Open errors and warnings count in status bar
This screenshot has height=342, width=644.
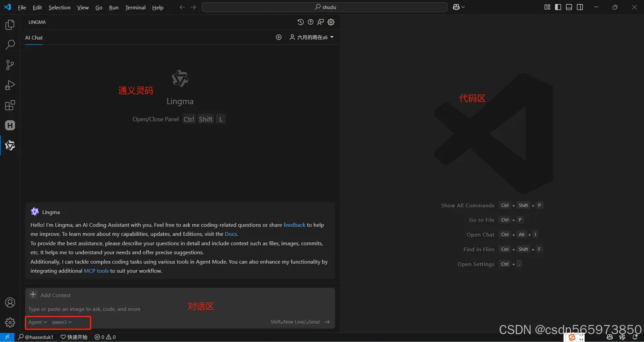click(x=105, y=337)
